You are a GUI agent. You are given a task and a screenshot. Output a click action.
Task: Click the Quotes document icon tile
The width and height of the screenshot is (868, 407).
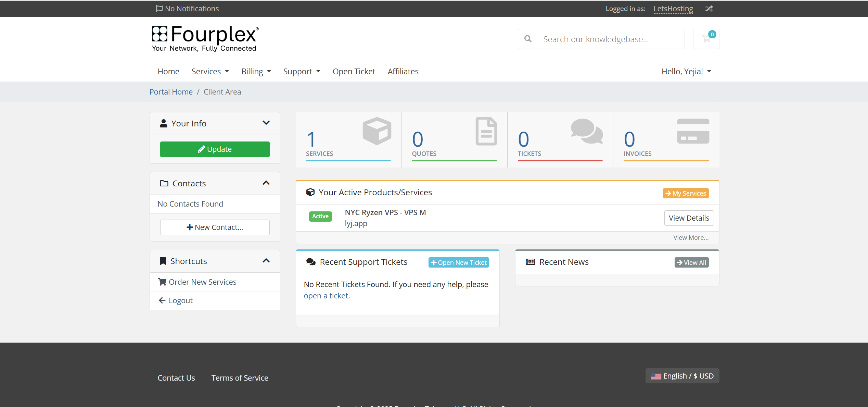click(486, 131)
